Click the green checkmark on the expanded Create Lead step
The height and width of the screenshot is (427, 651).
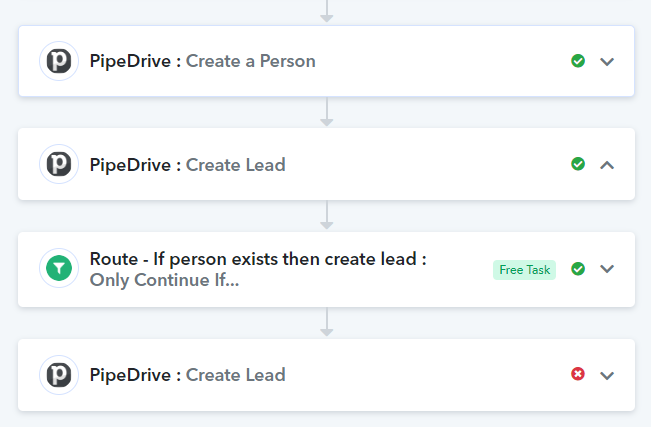578,164
